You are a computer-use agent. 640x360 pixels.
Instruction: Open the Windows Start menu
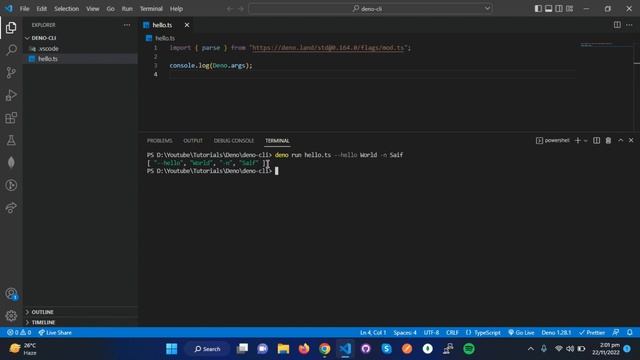click(172, 349)
